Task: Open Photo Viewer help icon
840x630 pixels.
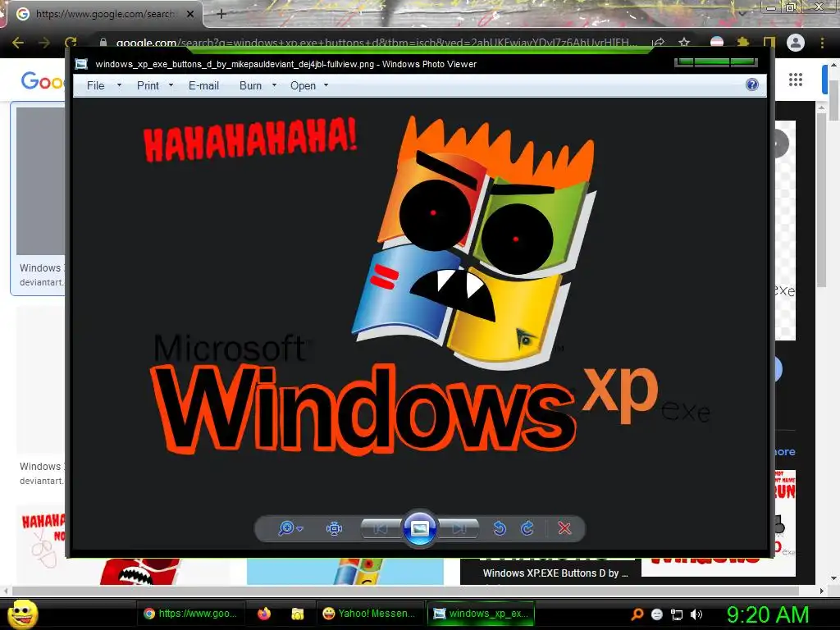Action: 752,84
